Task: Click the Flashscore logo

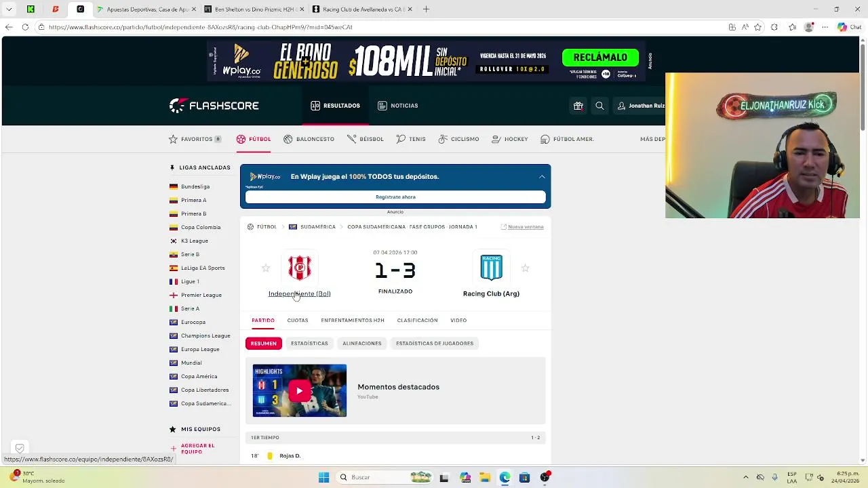Action: 214,106
